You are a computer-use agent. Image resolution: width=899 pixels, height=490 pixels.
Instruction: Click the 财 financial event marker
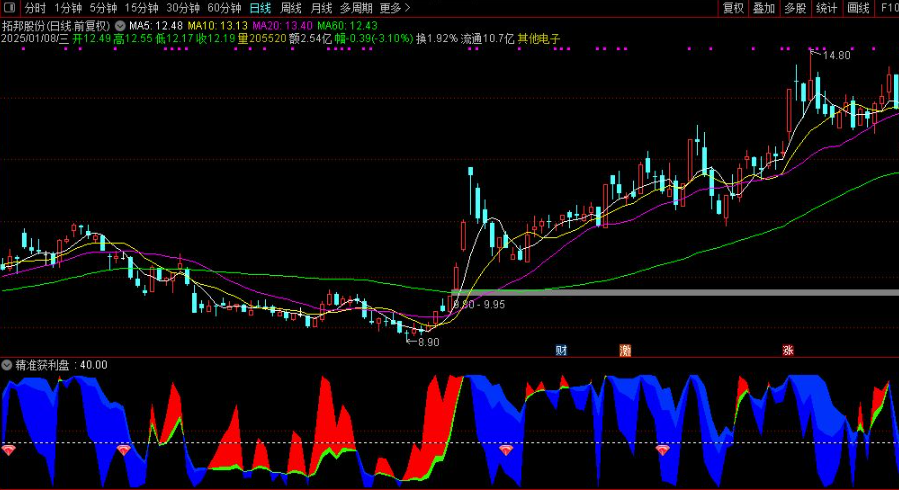[561, 350]
